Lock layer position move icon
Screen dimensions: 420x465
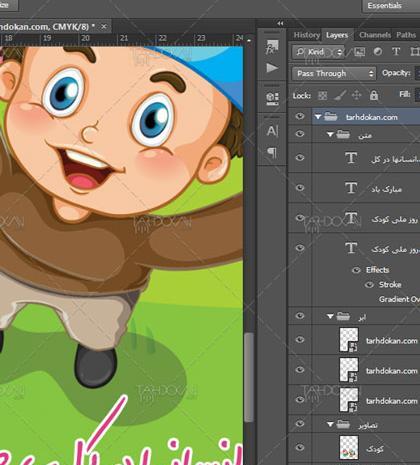[356, 96]
